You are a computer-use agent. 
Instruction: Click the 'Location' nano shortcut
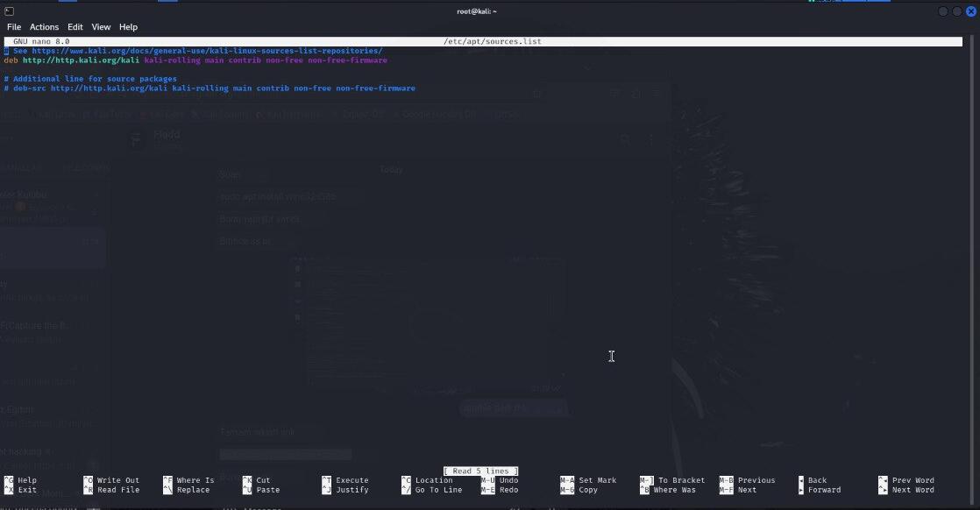pyautogui.click(x=434, y=480)
